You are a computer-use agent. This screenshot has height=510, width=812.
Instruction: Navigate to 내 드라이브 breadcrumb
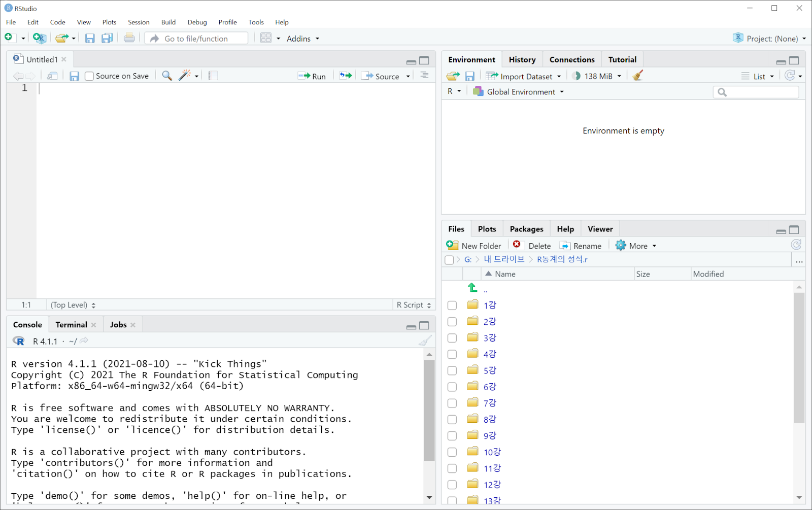tap(504, 259)
